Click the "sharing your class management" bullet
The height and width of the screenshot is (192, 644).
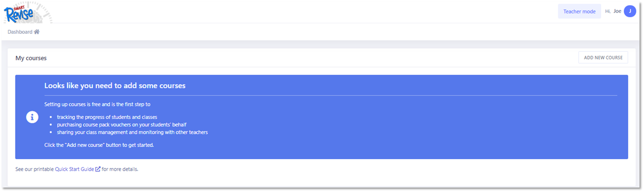click(x=132, y=132)
